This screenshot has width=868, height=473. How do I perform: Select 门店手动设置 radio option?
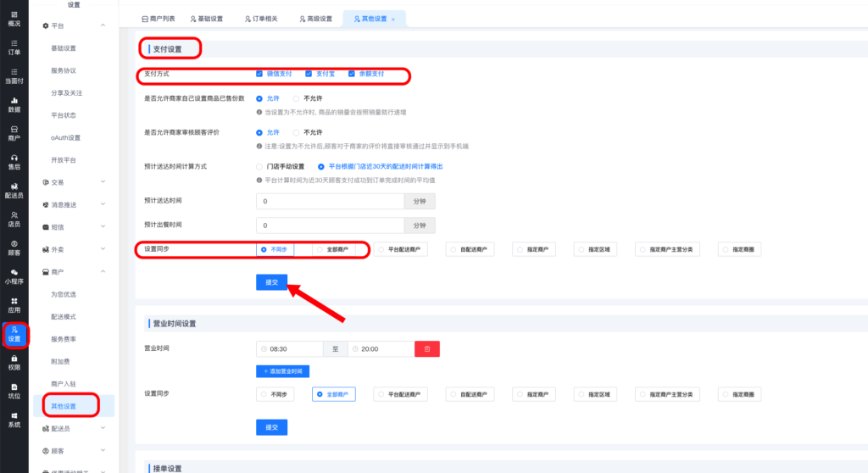coord(260,166)
